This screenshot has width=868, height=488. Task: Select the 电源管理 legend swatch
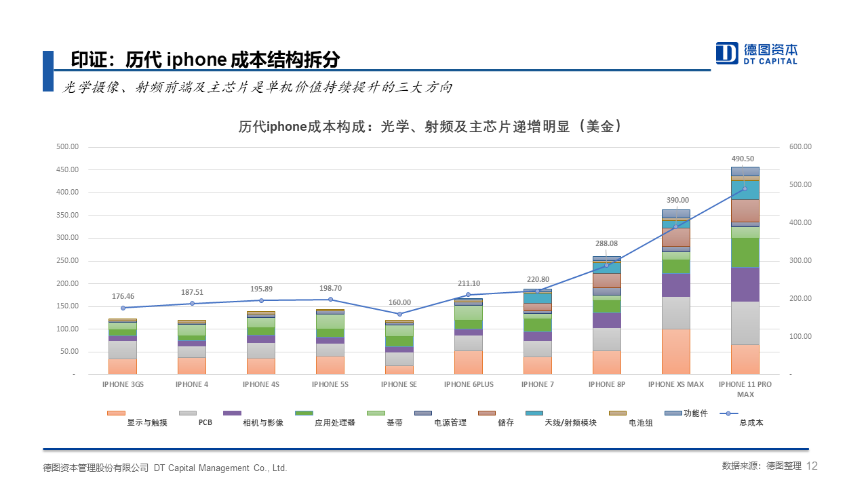pyautogui.click(x=423, y=413)
